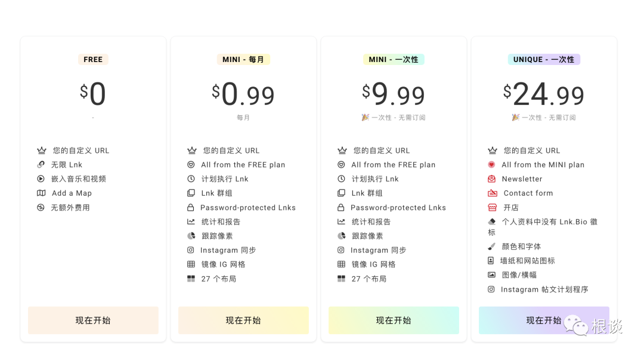Click the MINI - 每月 plan badge

(x=243, y=60)
